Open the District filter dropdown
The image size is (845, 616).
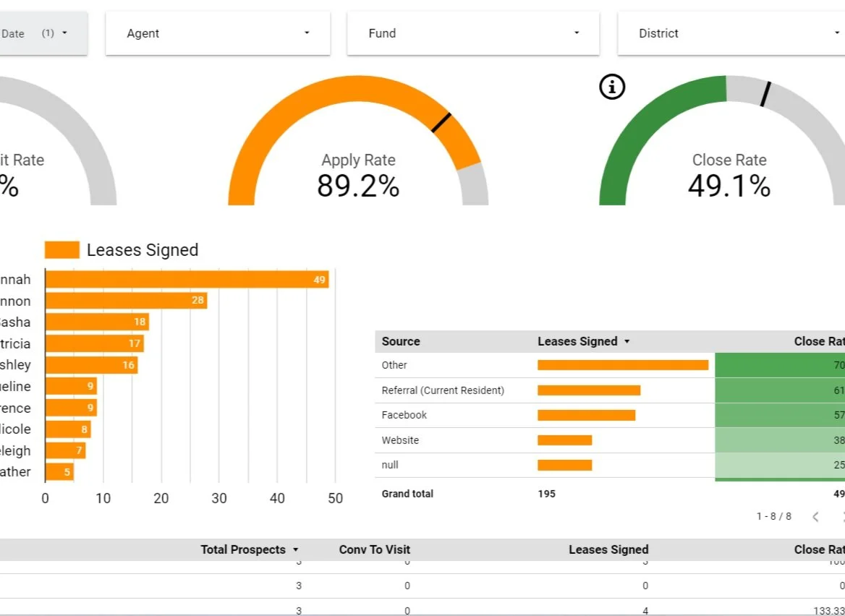731,33
